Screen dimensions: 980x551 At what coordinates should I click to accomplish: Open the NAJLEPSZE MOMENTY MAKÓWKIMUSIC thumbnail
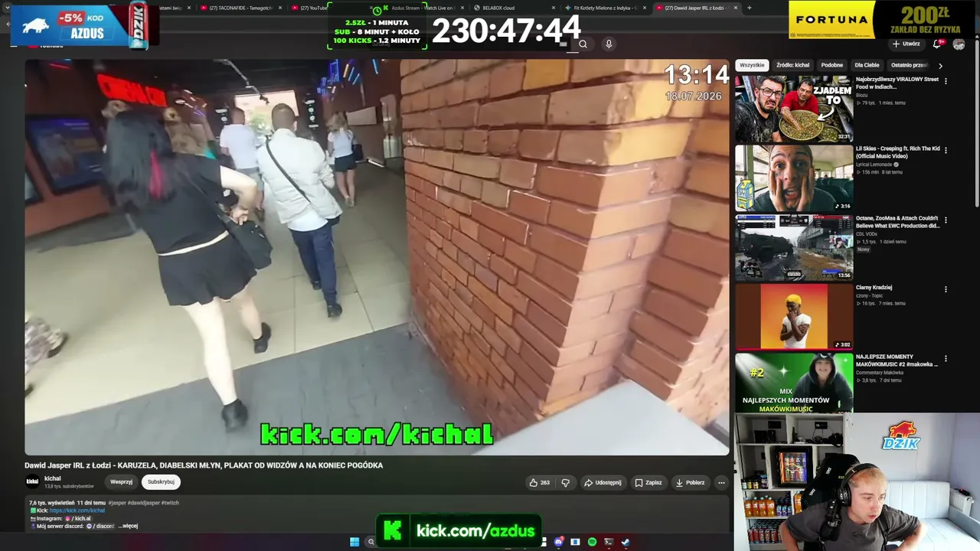click(794, 383)
